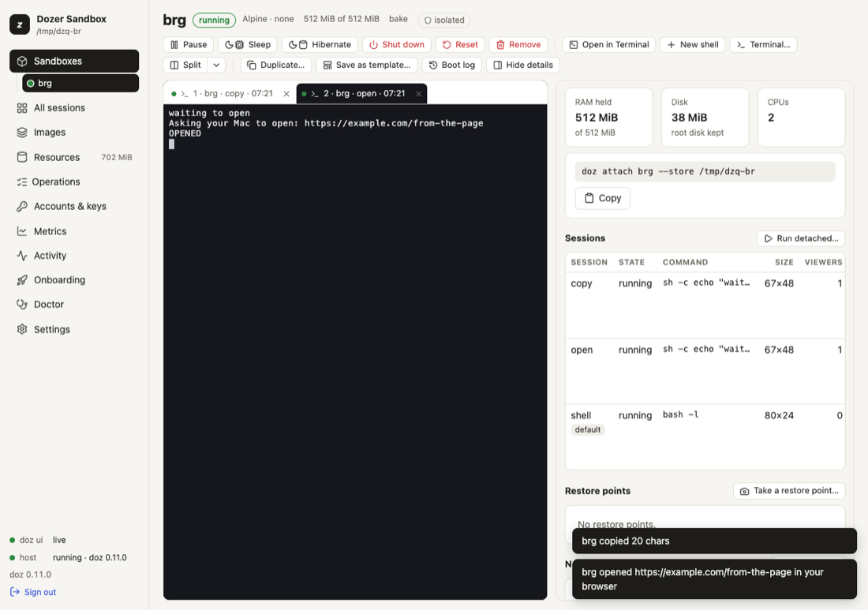
Task: Open Accounts & keys
Action: [x=74, y=206]
